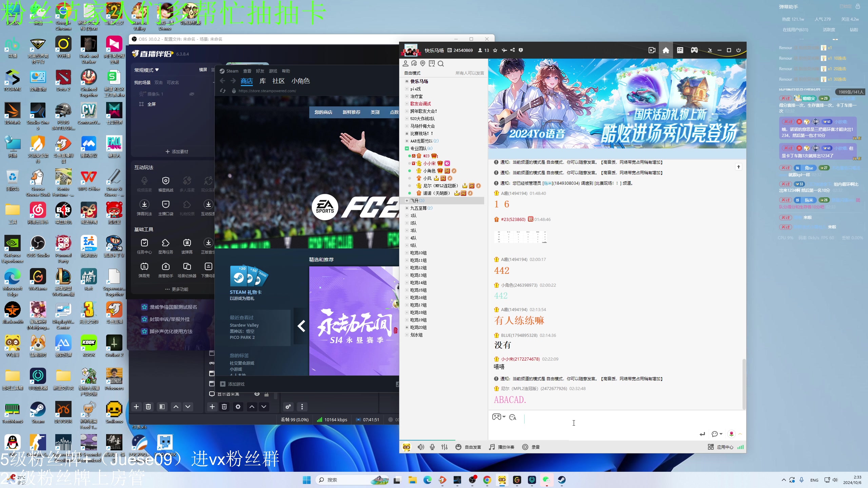
Task: Open the 好友 menu in Steam
Action: pos(260,71)
